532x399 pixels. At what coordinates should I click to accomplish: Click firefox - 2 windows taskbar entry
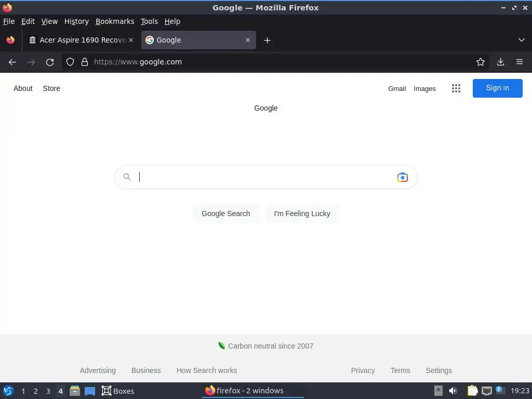253,391
